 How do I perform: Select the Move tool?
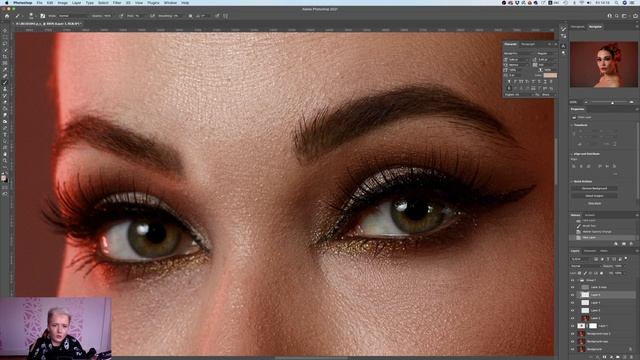(x=5, y=30)
